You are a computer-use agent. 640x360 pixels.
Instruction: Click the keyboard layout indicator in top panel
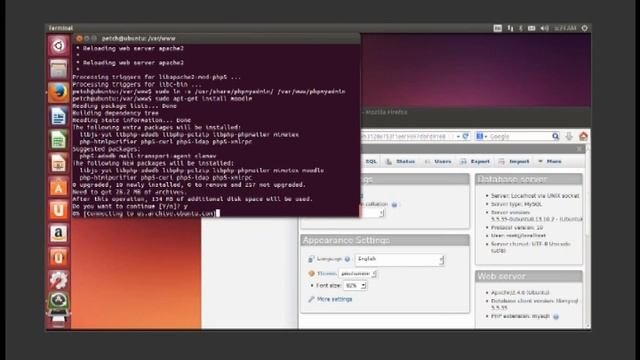498,28
